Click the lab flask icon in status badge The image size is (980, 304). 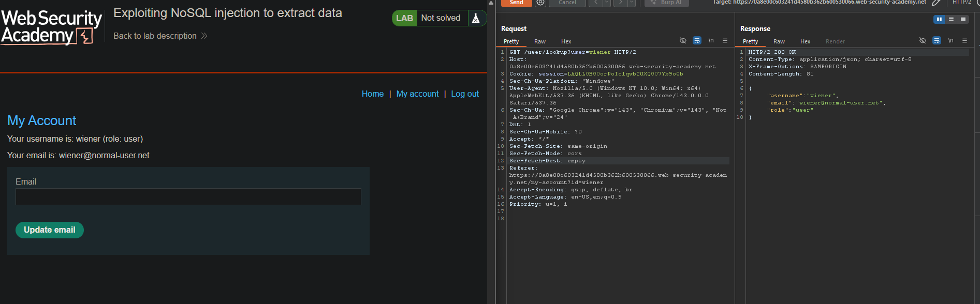(476, 18)
